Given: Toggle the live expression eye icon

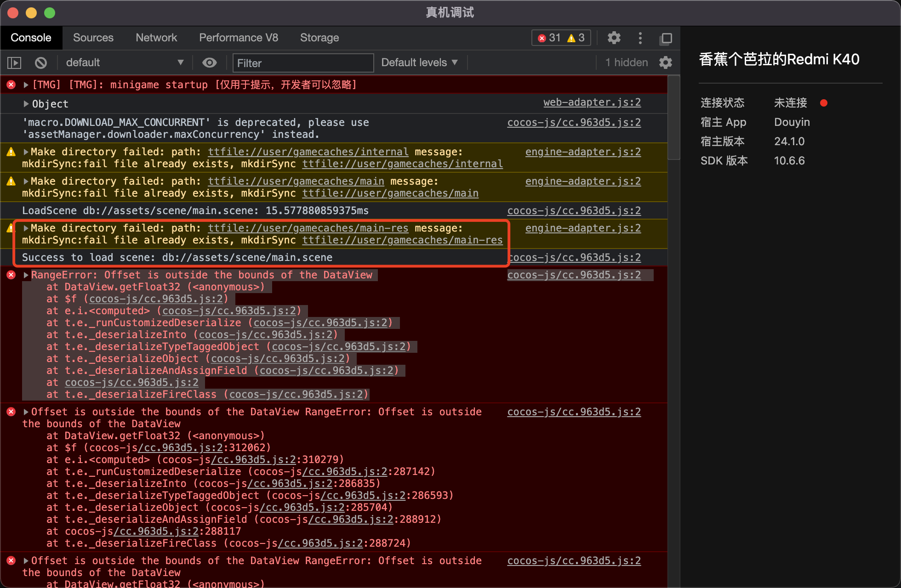Looking at the screenshot, I should (210, 62).
